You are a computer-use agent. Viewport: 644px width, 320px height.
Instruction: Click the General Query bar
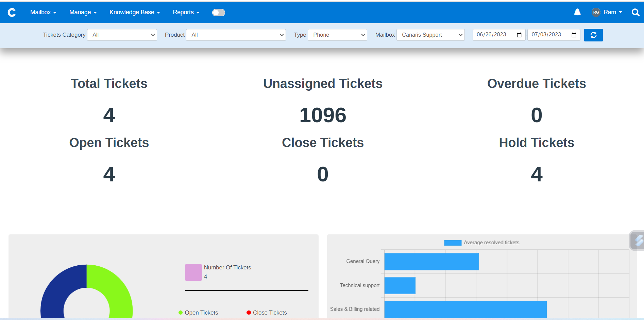click(x=431, y=262)
